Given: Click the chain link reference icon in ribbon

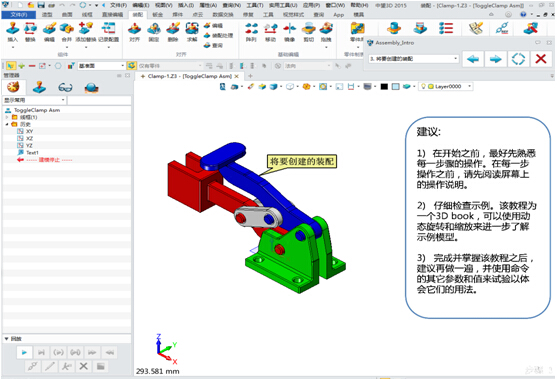Looking at the screenshot, I should 502,28.
